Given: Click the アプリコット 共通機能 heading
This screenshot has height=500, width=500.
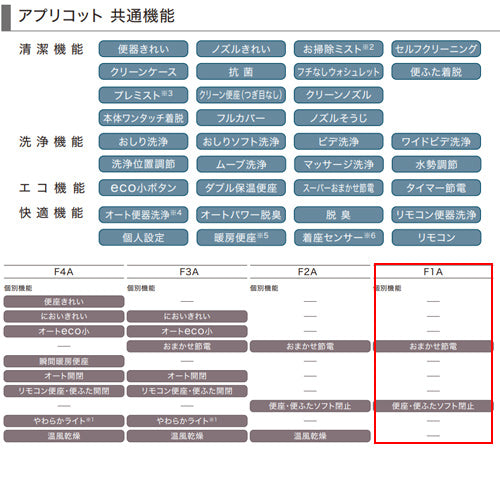Looking at the screenshot, I should [x=96, y=16].
